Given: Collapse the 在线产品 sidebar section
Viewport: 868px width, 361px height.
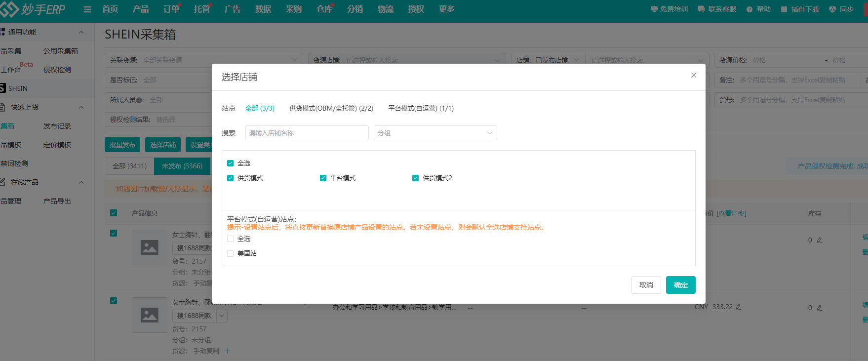Looking at the screenshot, I should [x=81, y=183].
